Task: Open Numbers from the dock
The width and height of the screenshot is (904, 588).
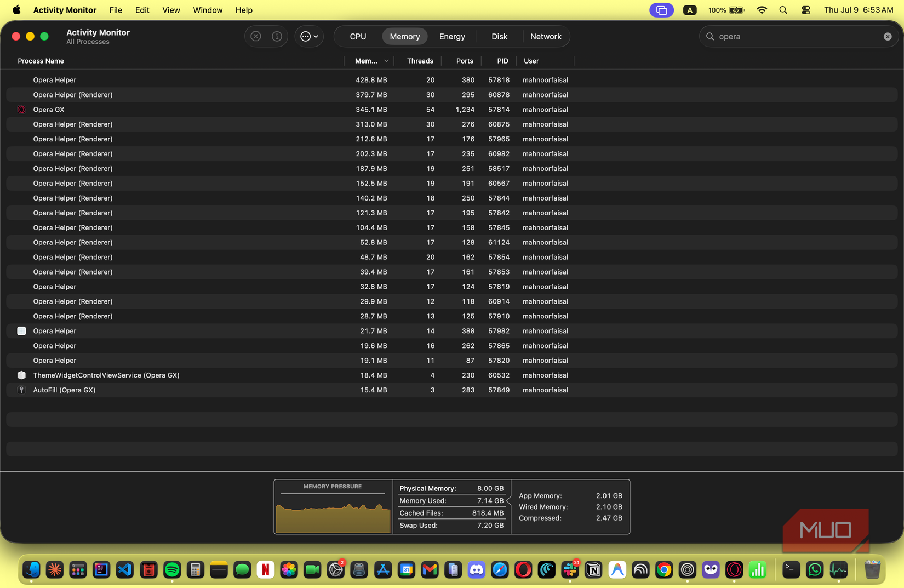Action: click(758, 570)
